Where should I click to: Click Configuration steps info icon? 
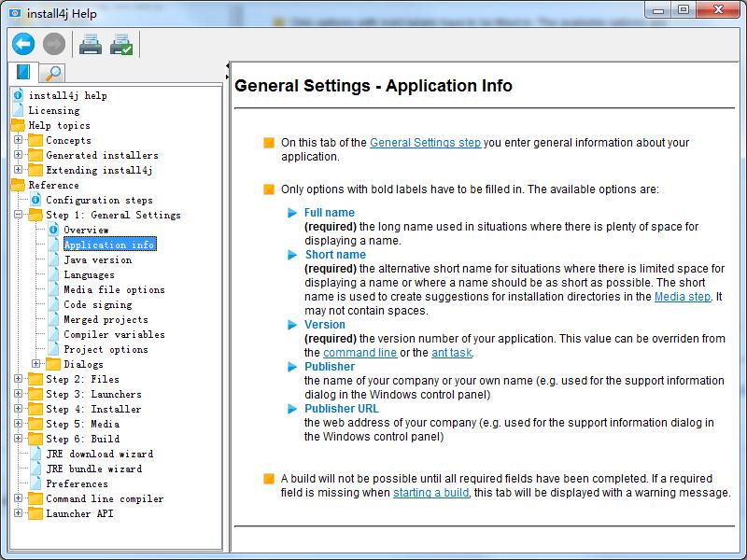tap(35, 200)
